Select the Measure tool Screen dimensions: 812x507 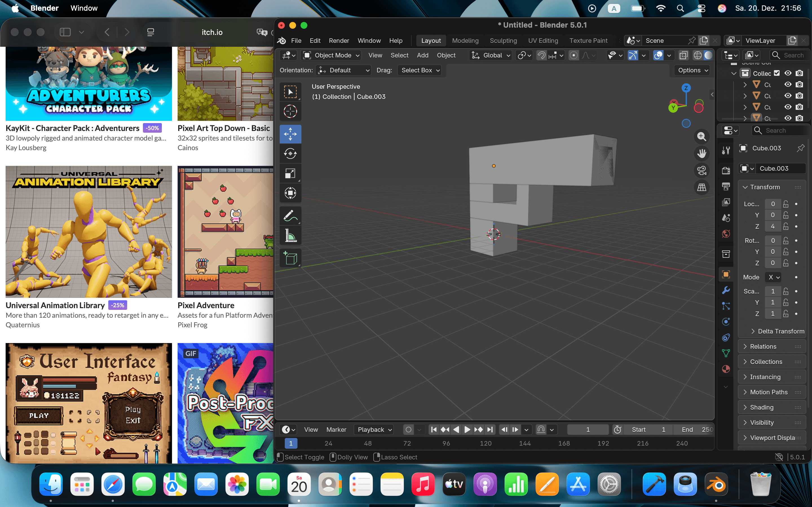coord(290,235)
